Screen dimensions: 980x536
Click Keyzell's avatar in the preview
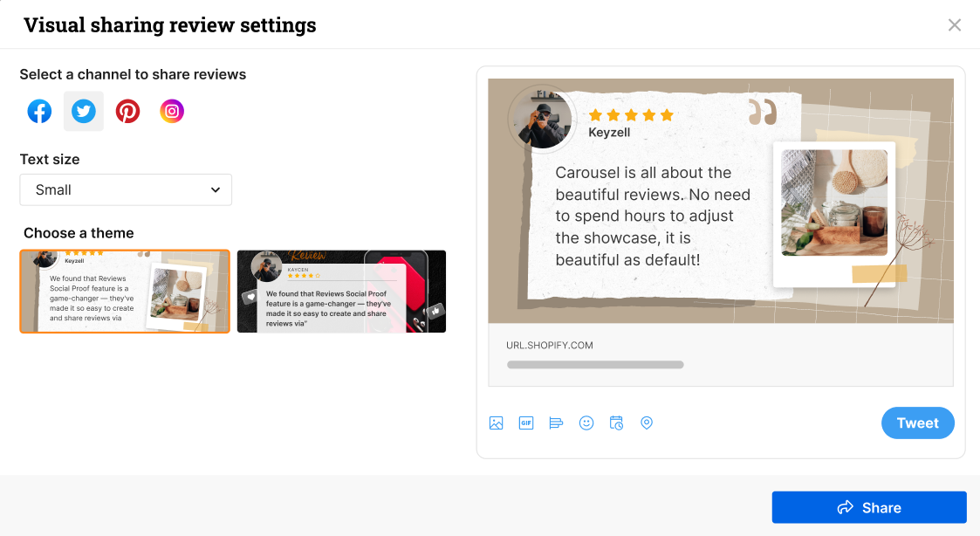(539, 119)
